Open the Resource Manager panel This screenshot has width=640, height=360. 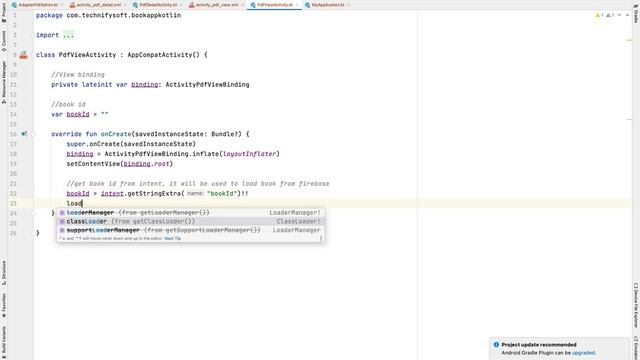[4, 82]
